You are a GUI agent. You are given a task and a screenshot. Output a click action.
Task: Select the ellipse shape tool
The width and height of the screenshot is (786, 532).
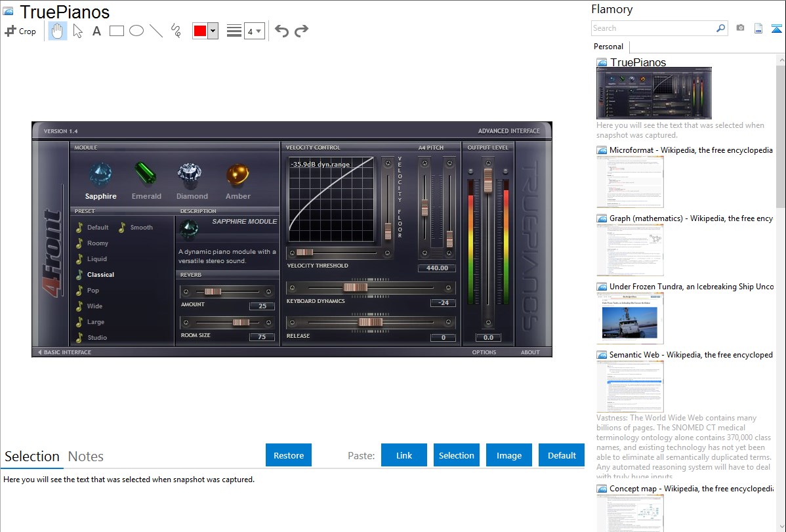click(136, 31)
